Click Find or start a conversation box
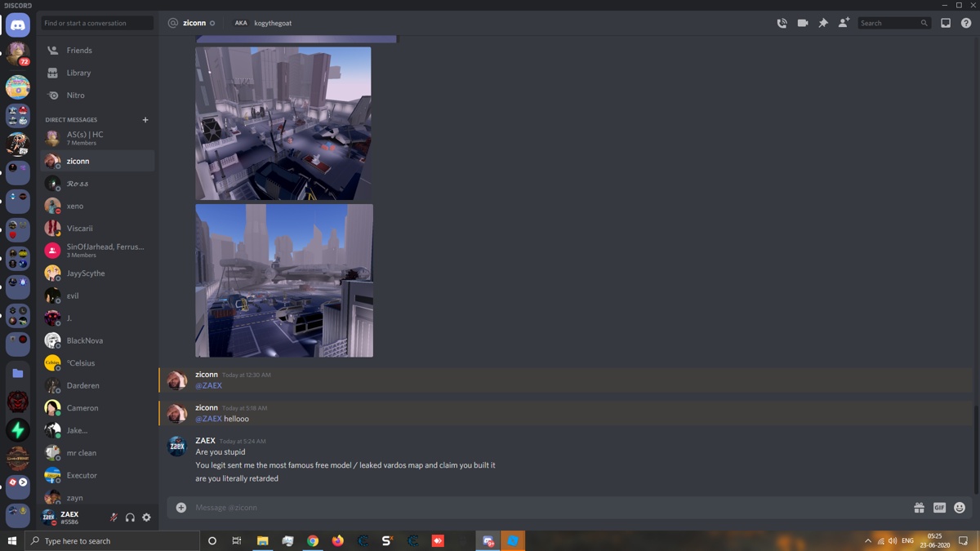The image size is (980, 551). [x=97, y=23]
